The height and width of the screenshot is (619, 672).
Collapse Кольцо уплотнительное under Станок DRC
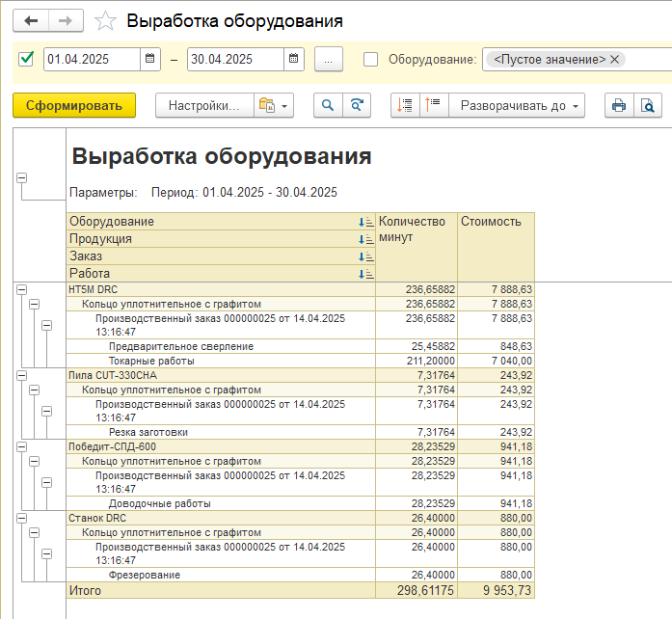(x=35, y=533)
